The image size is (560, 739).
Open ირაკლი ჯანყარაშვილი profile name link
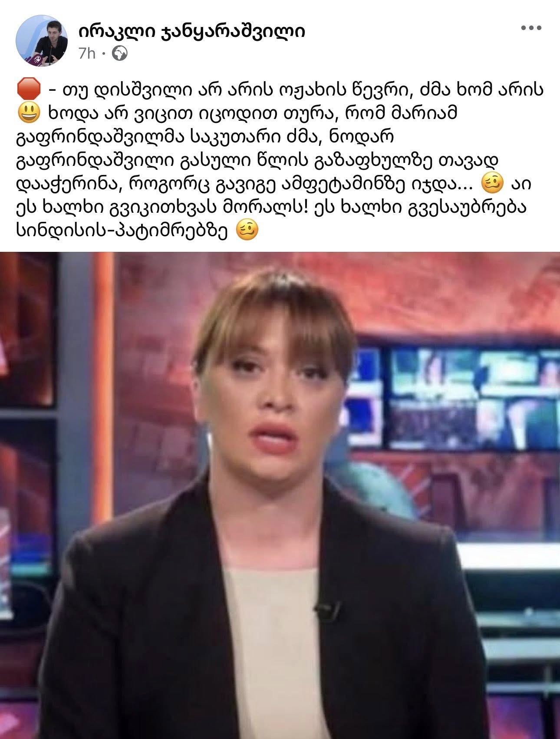[x=192, y=31]
